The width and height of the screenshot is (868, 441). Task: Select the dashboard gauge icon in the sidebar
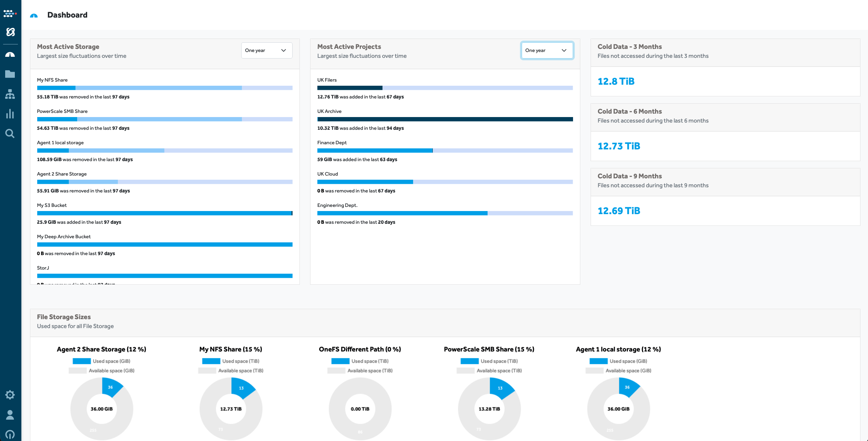(x=10, y=55)
